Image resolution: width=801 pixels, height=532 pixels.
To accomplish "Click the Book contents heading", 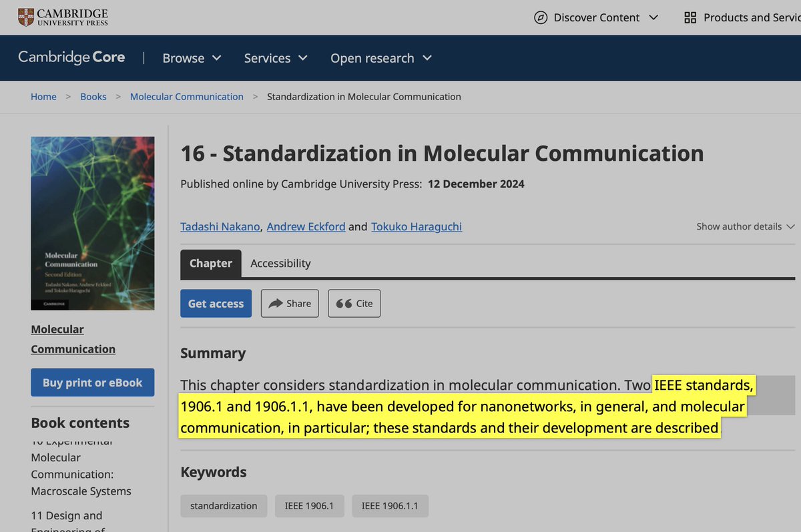I will (80, 423).
